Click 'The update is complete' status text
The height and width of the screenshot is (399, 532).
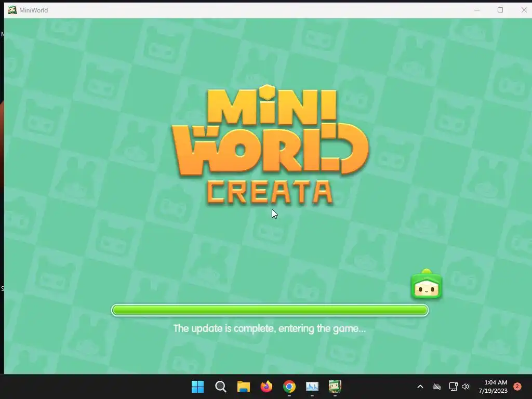point(270,328)
